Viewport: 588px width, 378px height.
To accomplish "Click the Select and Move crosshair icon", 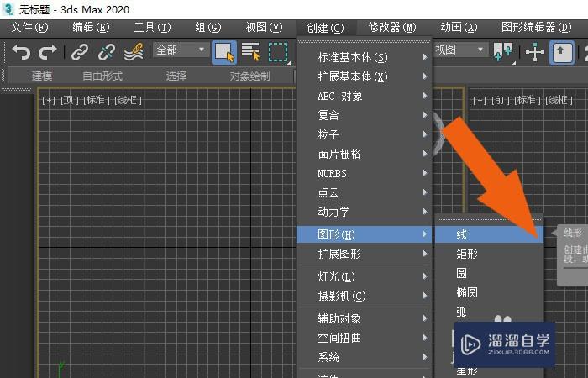I will 535,52.
